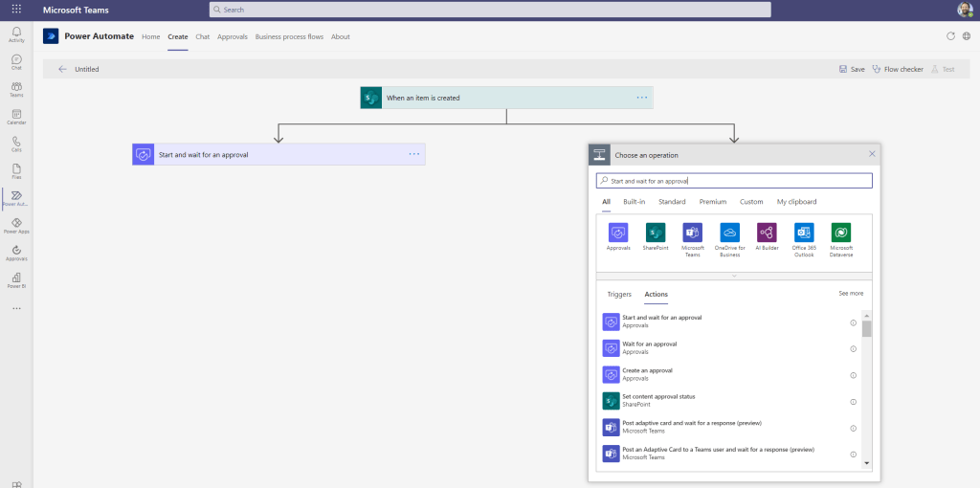The height and width of the screenshot is (488, 980).
Task: Open Calendar in the Teams sidebar
Action: point(16,117)
